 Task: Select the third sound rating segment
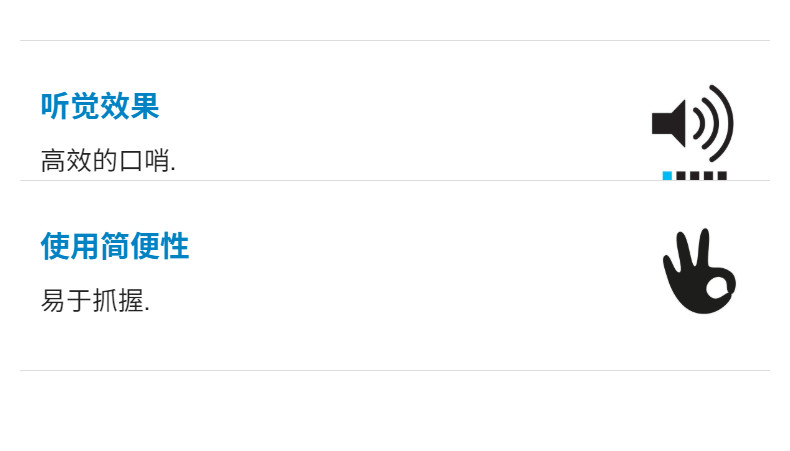pos(694,176)
